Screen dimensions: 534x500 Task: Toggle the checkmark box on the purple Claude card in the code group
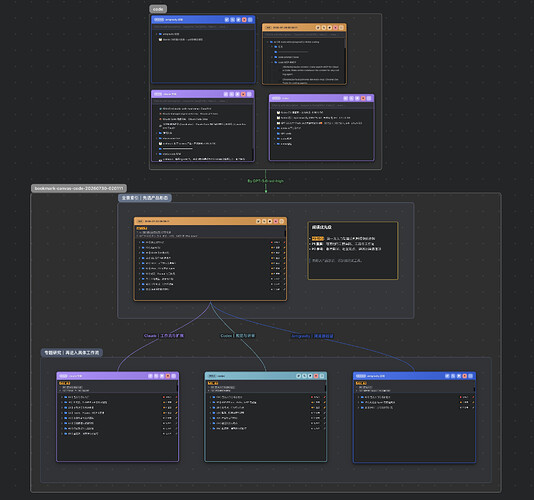[x=226, y=94]
